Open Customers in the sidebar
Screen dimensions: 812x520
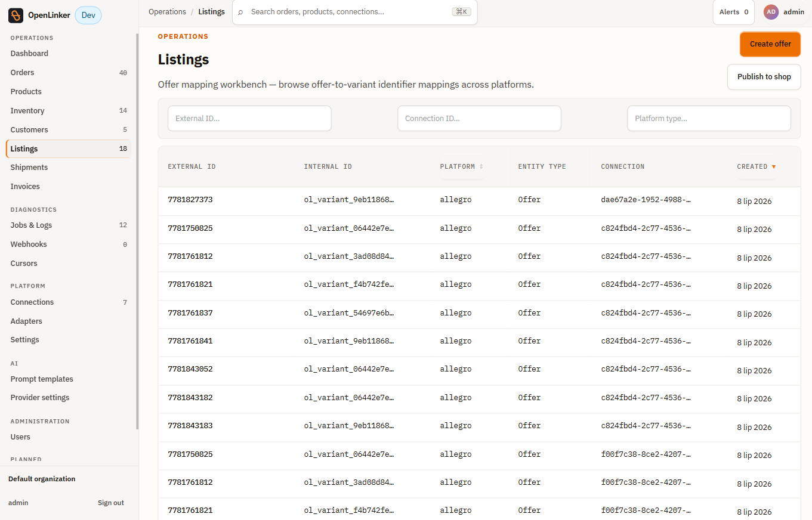(x=69, y=130)
